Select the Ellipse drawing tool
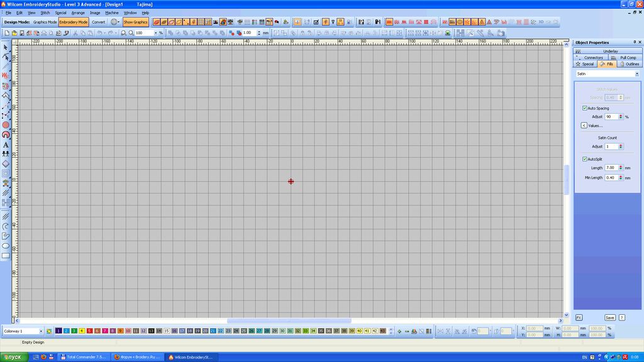 point(6,246)
